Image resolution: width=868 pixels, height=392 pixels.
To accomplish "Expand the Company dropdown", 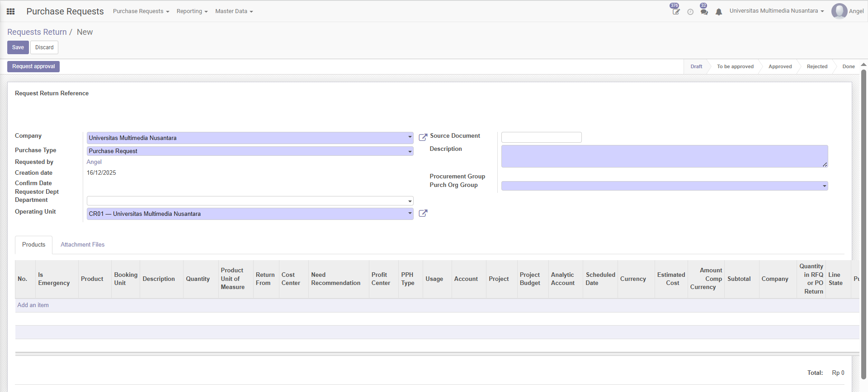I will click(410, 137).
